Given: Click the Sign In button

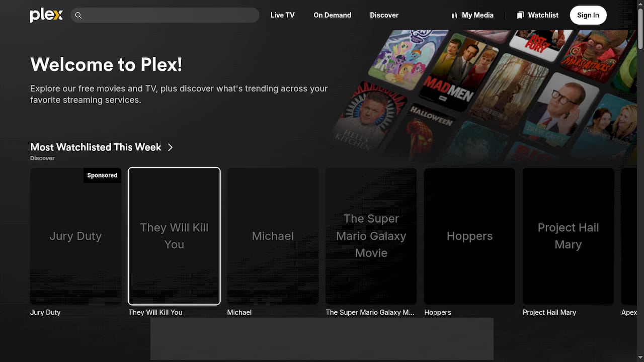Looking at the screenshot, I should click(x=588, y=15).
